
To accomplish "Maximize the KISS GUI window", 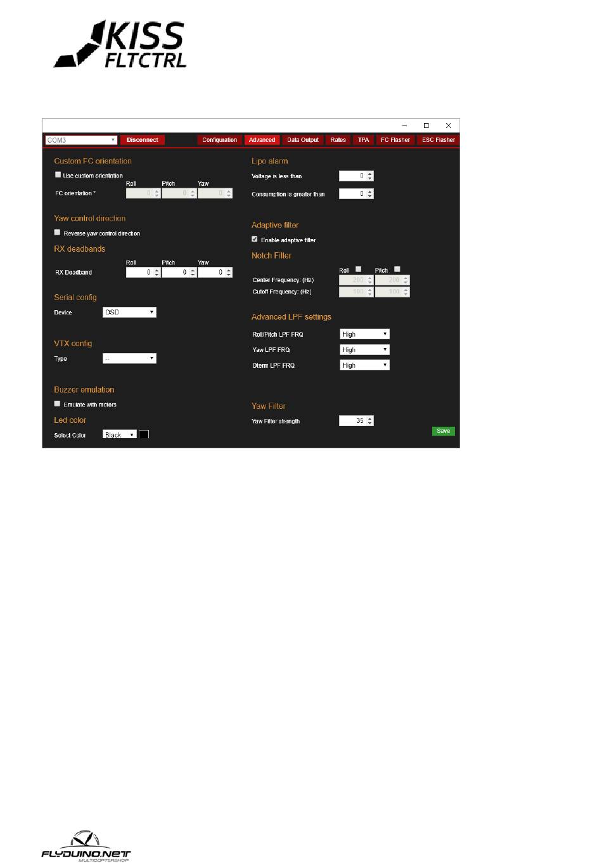I will (426, 126).
